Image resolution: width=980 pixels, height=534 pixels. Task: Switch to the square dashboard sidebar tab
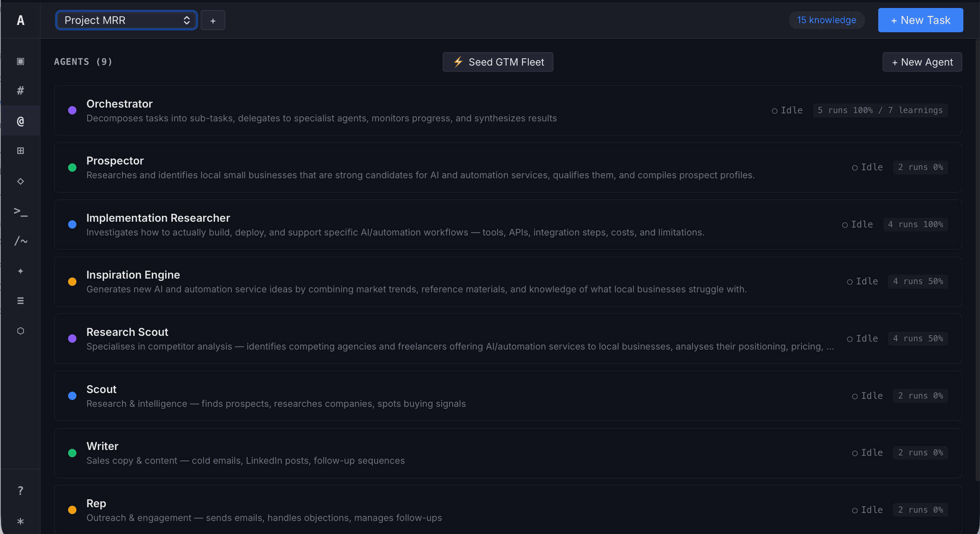click(x=21, y=61)
